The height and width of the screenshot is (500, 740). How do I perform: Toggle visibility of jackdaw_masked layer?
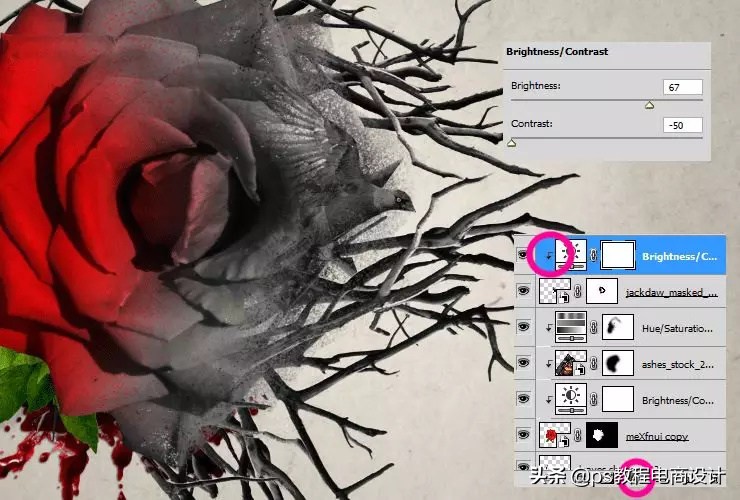(523, 291)
